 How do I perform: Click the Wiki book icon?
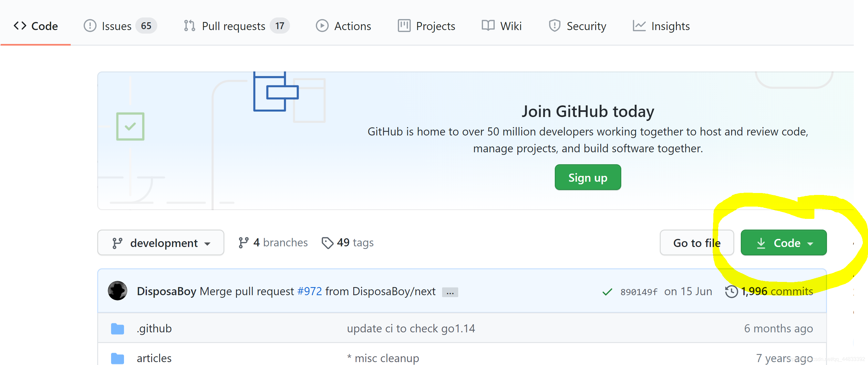[488, 26]
